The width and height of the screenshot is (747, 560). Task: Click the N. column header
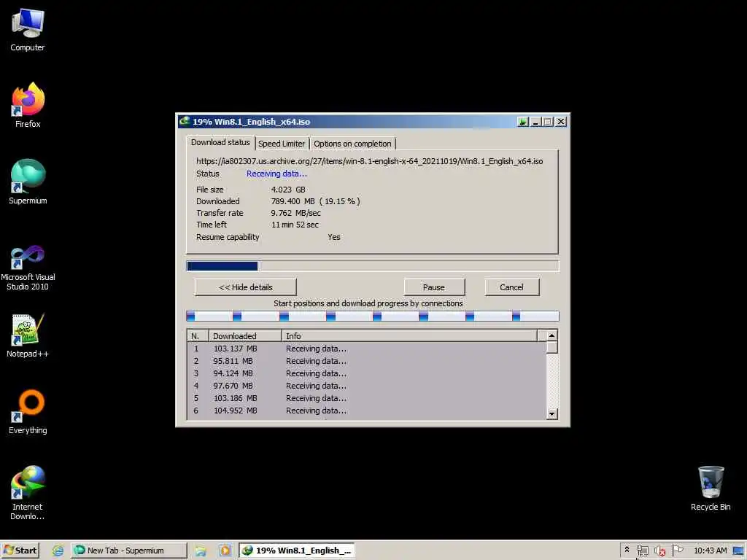(198, 336)
